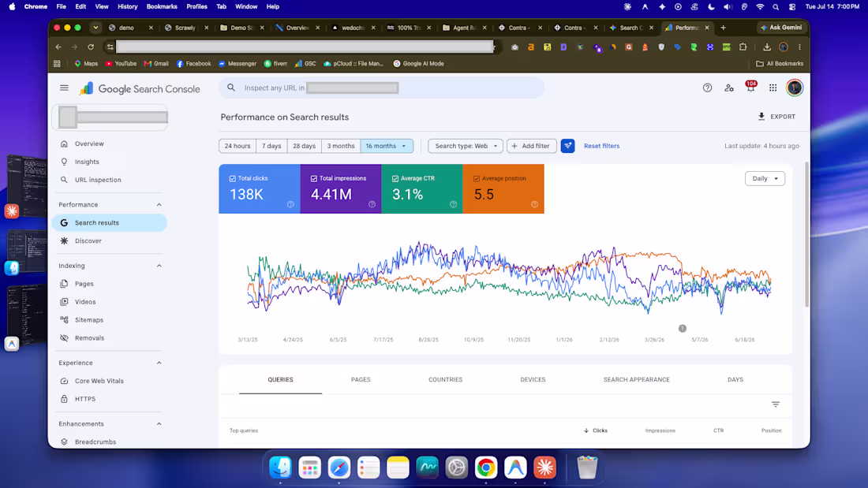Open Core Web Vitals report
This screenshot has height=488, width=868.
[99, 381]
